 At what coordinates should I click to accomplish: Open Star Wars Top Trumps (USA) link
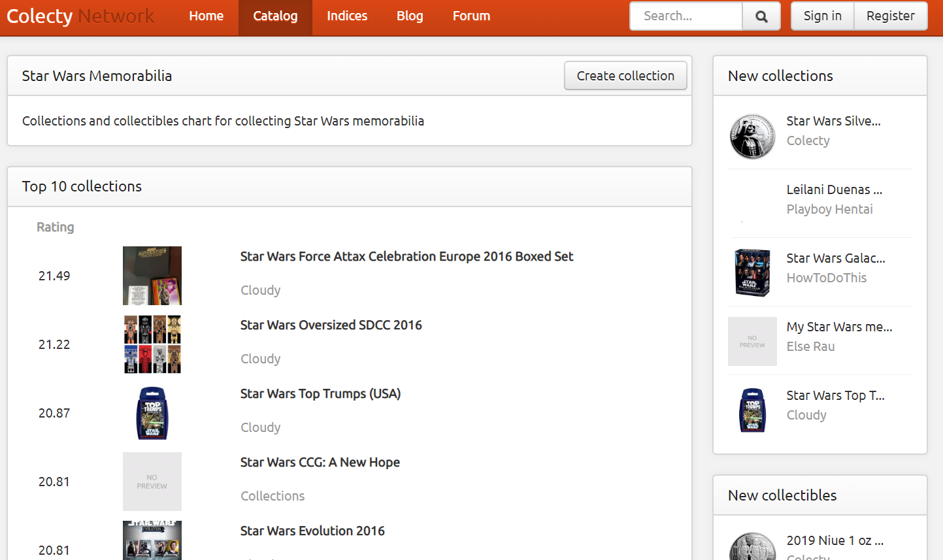(320, 393)
